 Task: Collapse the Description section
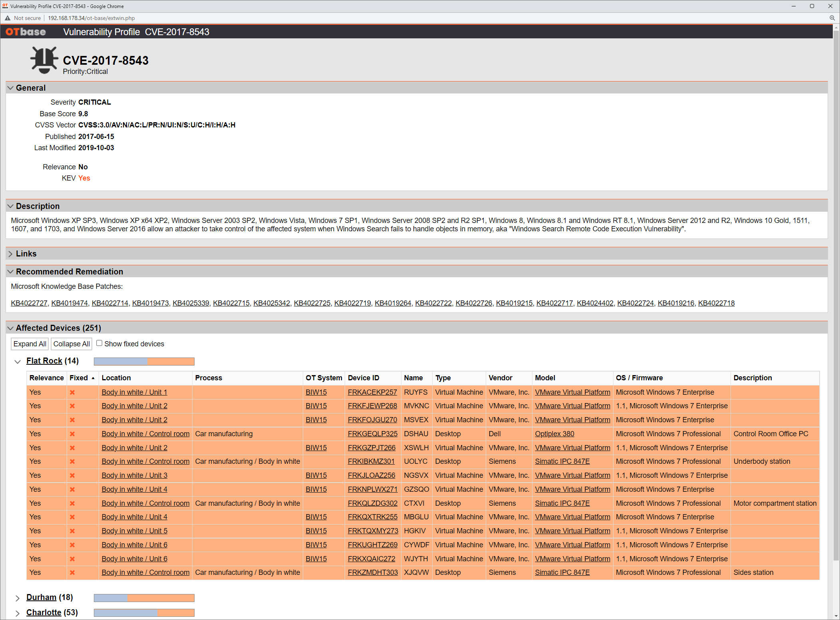pyautogui.click(x=10, y=206)
